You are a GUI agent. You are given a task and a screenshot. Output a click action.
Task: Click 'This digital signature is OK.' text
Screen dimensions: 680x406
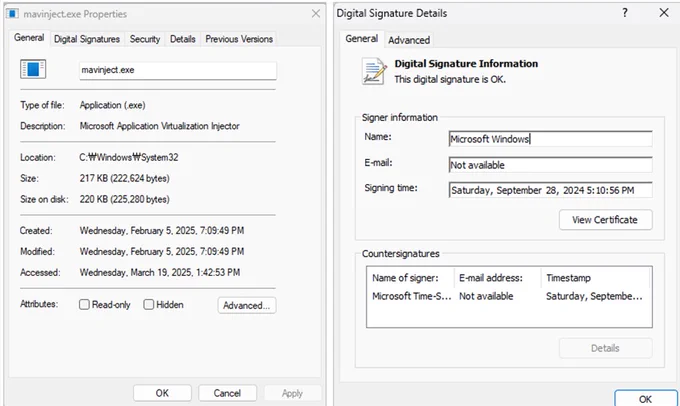[x=450, y=79]
